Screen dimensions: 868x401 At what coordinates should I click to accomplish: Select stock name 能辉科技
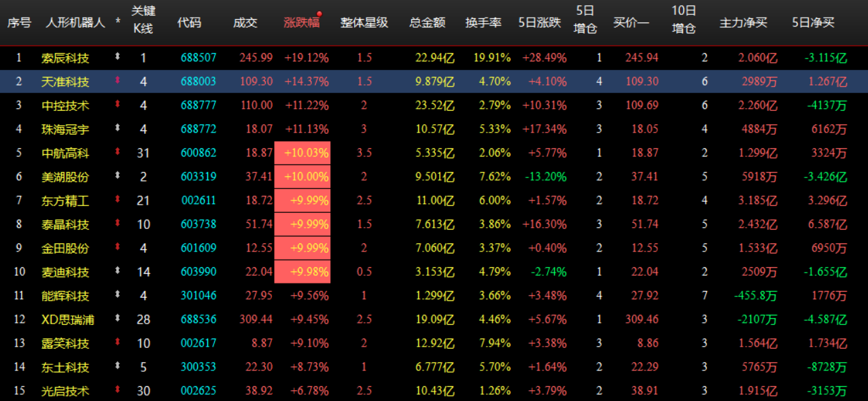click(65, 296)
